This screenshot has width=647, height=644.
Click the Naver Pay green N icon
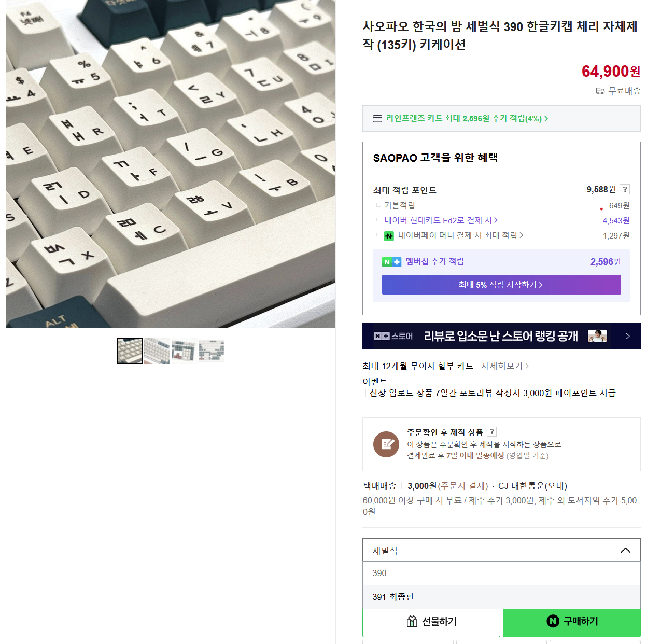click(x=389, y=236)
